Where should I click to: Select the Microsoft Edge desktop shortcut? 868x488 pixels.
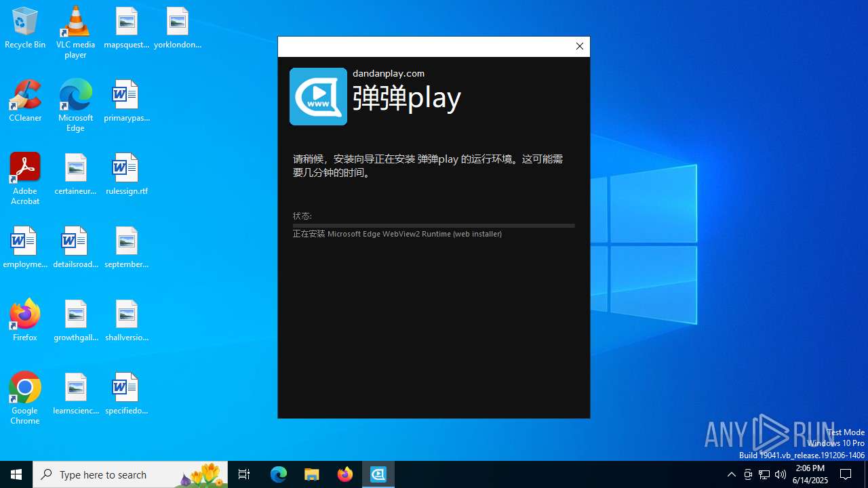tap(75, 106)
